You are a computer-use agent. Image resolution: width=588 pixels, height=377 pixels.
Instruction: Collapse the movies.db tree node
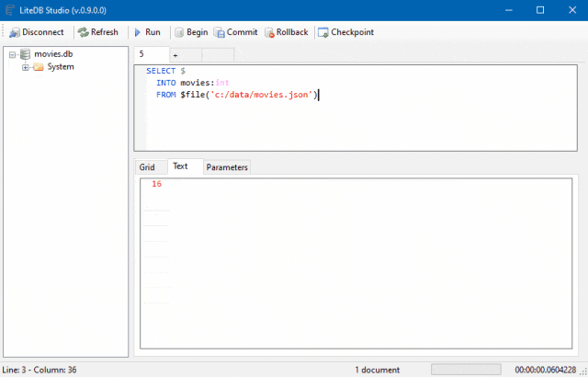point(13,54)
